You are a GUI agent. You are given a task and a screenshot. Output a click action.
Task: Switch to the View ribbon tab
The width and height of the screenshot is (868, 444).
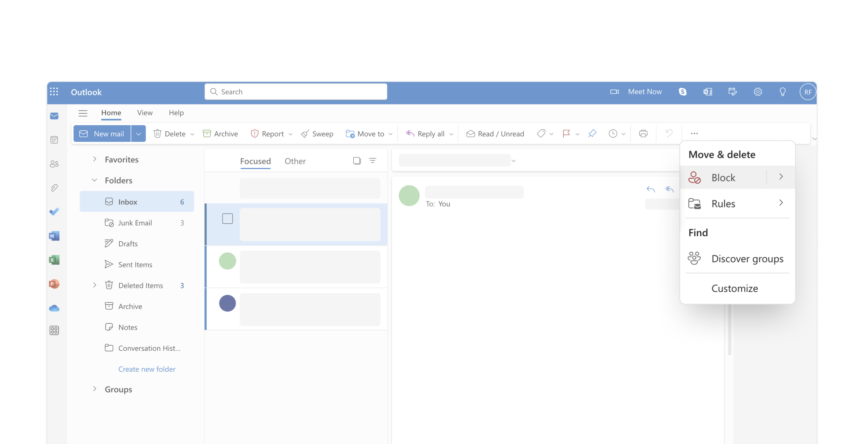(x=145, y=113)
